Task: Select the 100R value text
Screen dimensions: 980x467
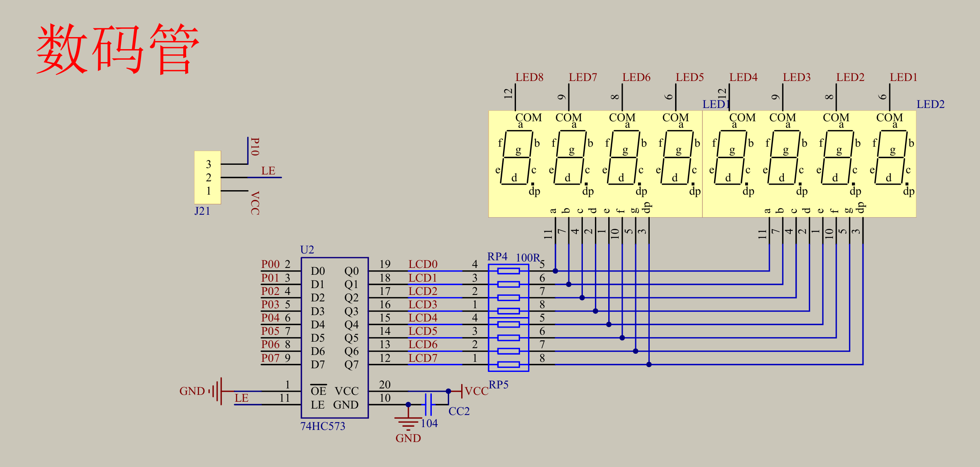Action: click(528, 257)
